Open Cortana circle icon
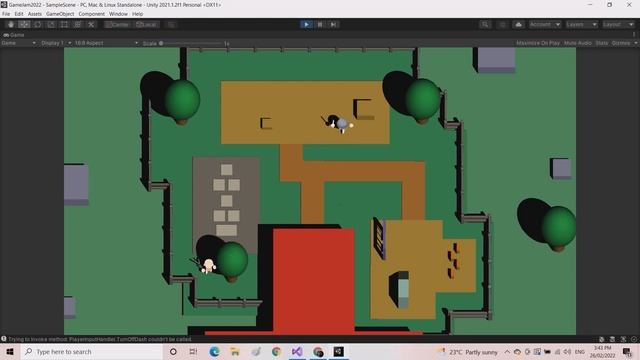The width and height of the screenshot is (640, 360). click(173, 352)
